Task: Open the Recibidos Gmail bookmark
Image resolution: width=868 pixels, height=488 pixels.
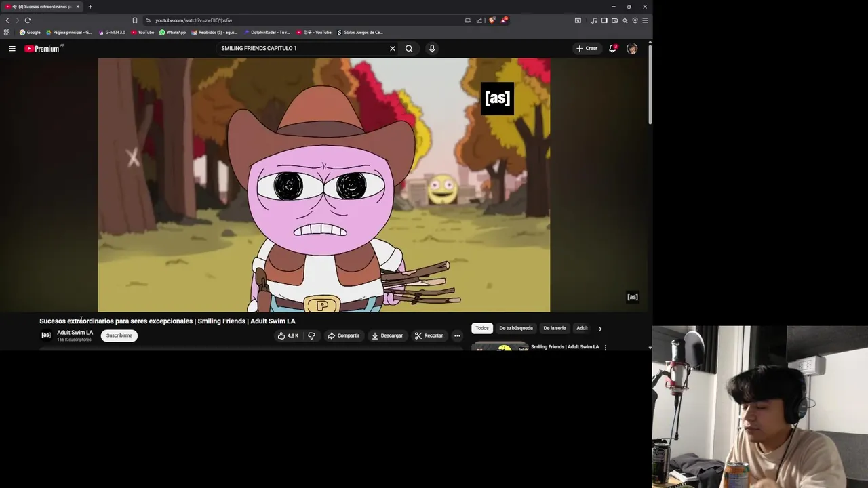Action: 214,32
